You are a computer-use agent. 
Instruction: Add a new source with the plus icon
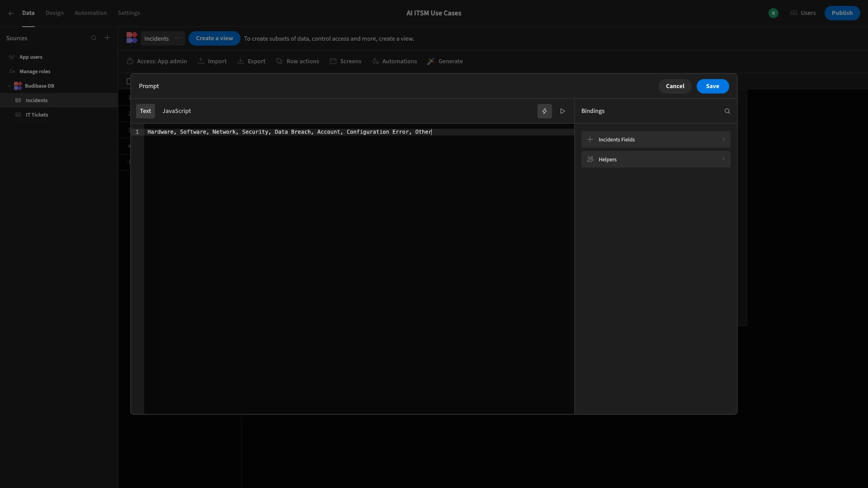[x=107, y=38]
